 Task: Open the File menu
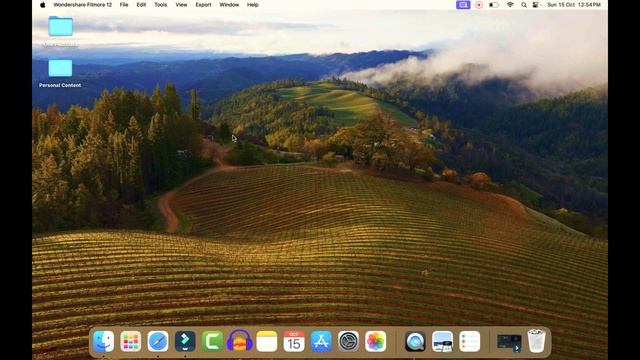click(x=124, y=5)
